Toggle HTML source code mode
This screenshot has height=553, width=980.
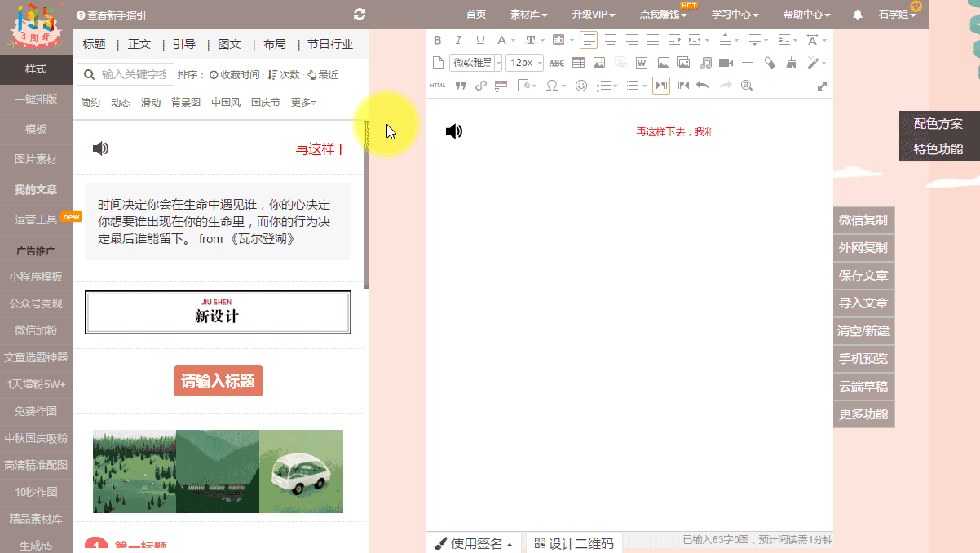tap(438, 86)
